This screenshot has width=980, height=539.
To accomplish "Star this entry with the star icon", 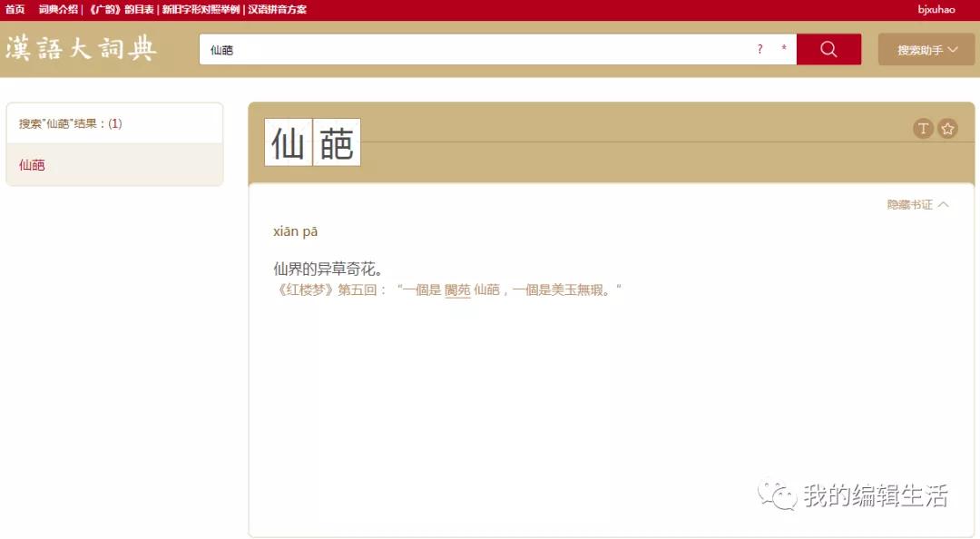I will 946,128.
